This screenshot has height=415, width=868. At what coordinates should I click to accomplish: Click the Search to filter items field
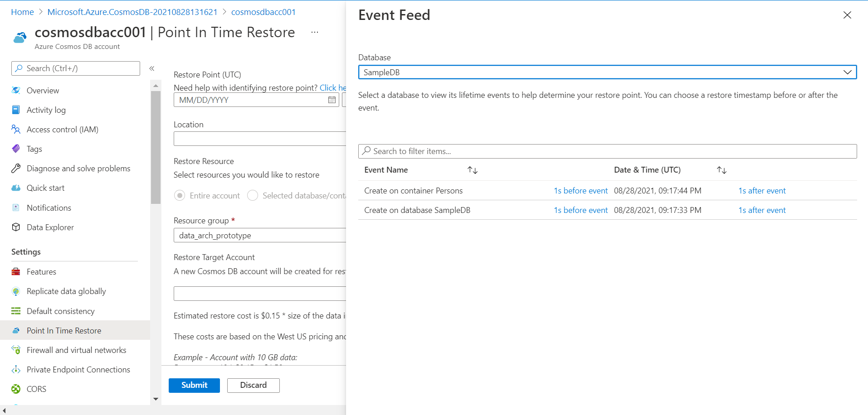click(x=607, y=151)
